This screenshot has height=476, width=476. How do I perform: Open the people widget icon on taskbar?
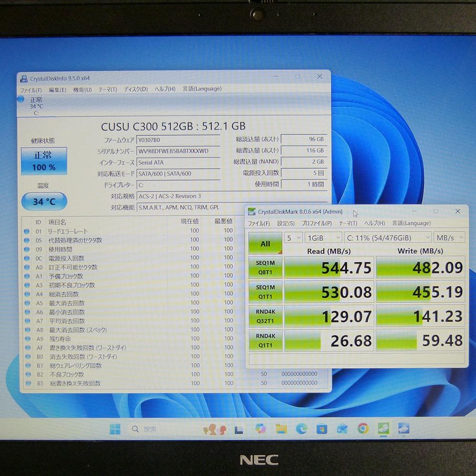point(215,429)
